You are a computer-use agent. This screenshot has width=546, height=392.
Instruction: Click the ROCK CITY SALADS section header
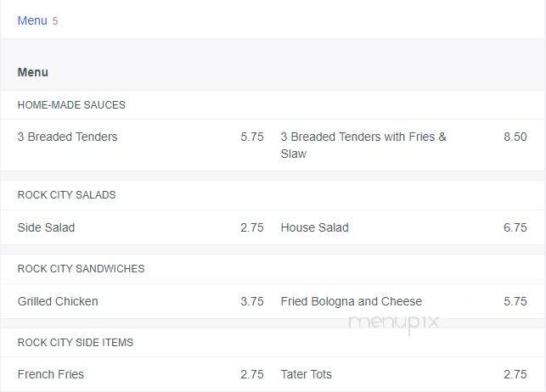coord(66,195)
